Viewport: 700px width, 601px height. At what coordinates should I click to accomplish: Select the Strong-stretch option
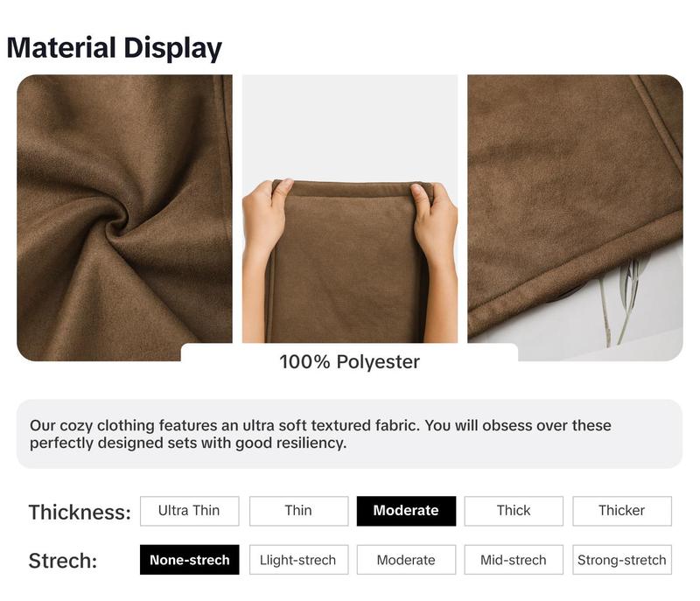coord(622,560)
